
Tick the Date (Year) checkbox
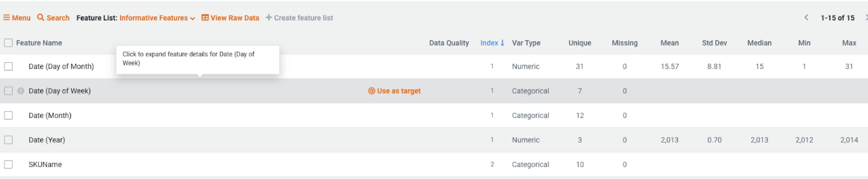pyautogui.click(x=9, y=140)
